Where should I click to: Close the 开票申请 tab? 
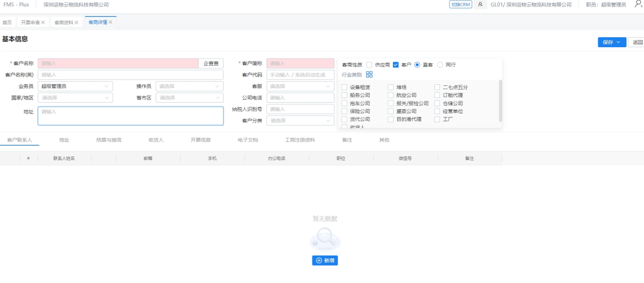coord(43,23)
